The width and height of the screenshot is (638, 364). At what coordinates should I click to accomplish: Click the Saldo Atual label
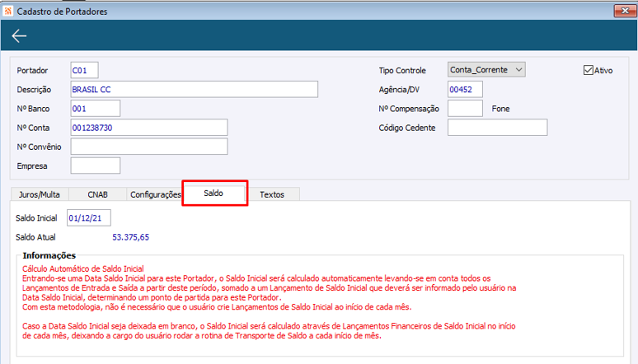(x=35, y=237)
